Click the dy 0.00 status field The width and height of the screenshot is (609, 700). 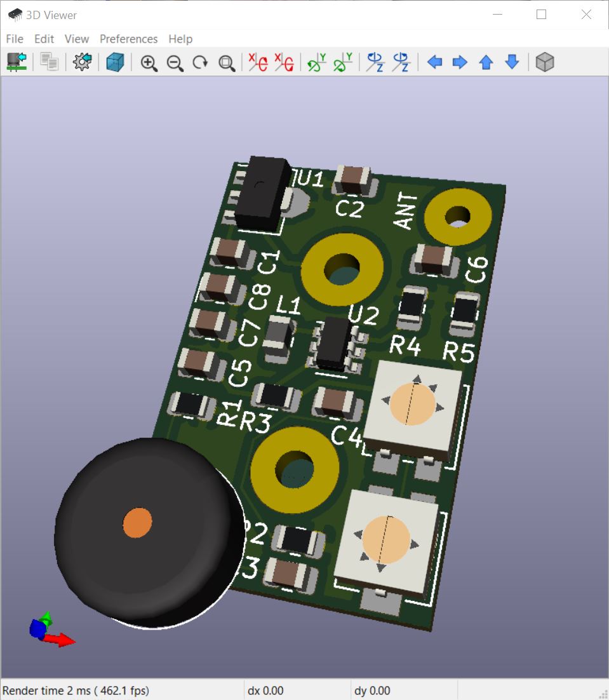pyautogui.click(x=372, y=690)
